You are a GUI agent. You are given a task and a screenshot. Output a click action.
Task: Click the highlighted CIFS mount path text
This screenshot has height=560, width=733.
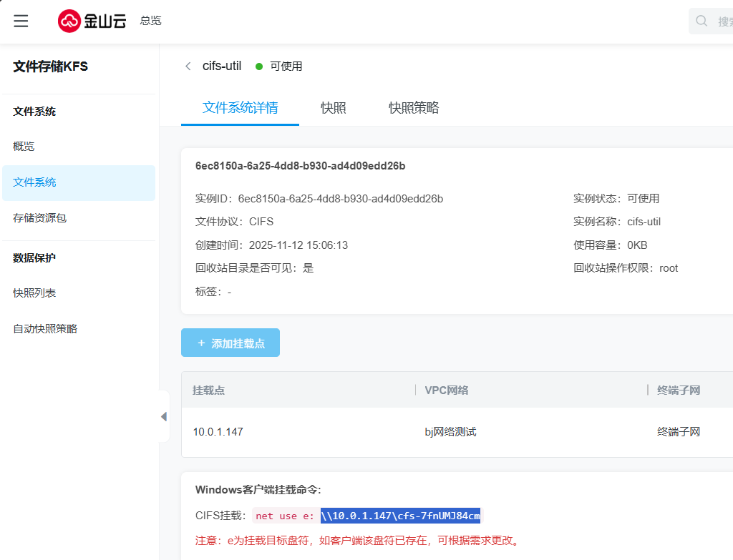tap(400, 516)
